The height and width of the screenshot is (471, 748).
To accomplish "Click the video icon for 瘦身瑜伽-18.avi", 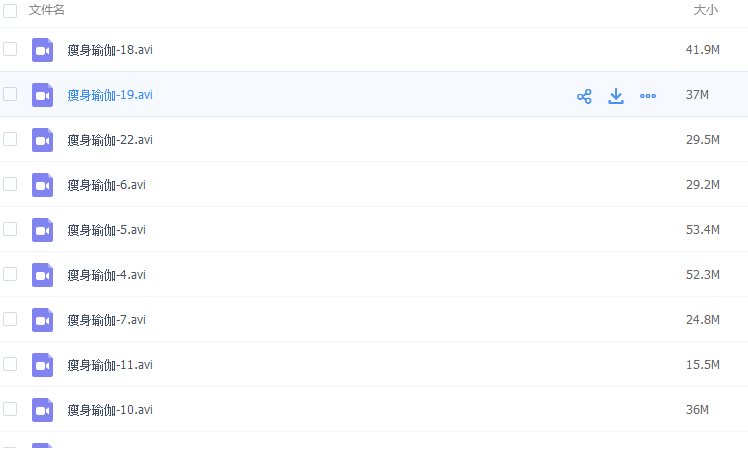I will tap(42, 50).
